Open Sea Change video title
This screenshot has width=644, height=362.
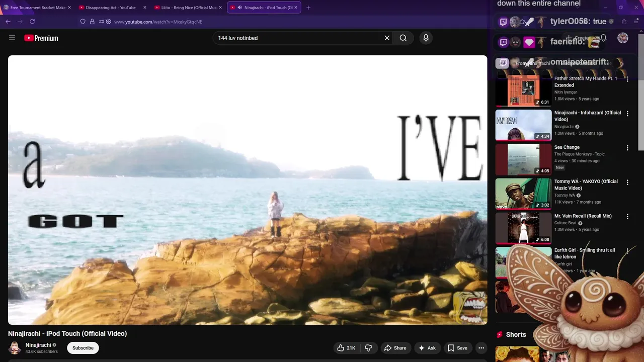pos(567,147)
